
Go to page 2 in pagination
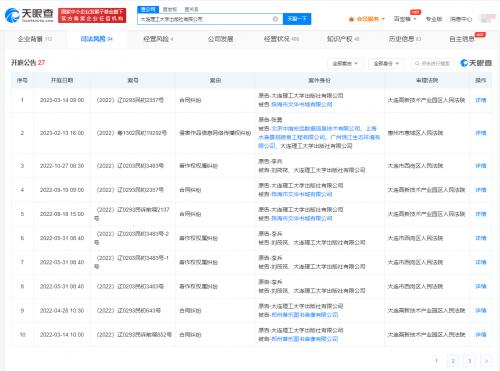tap(453, 361)
